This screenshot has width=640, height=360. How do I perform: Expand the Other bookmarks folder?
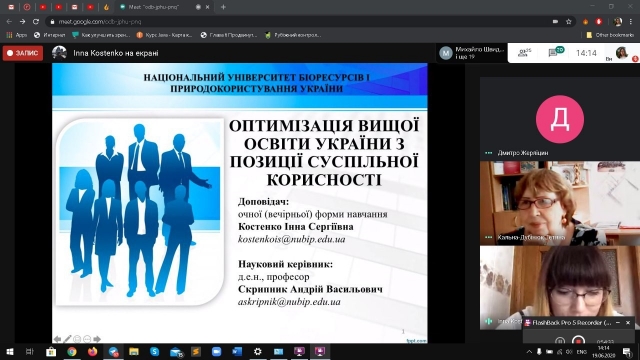coord(610,35)
